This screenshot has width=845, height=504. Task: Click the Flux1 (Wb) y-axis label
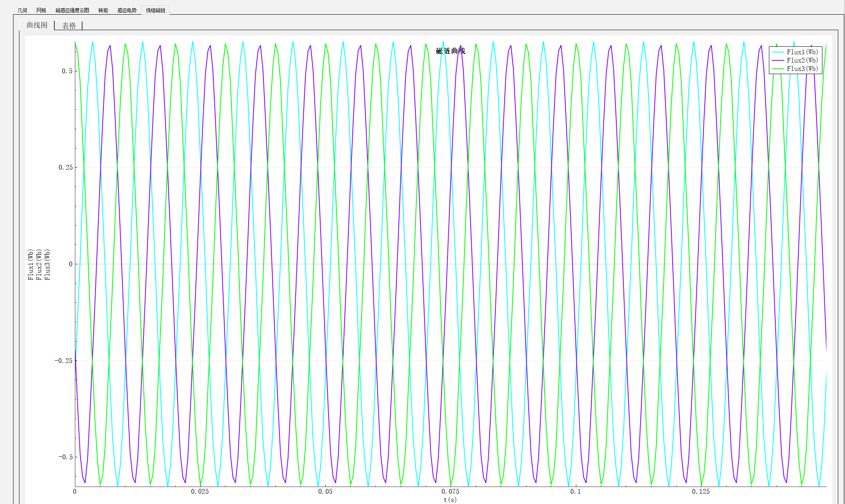point(31,265)
